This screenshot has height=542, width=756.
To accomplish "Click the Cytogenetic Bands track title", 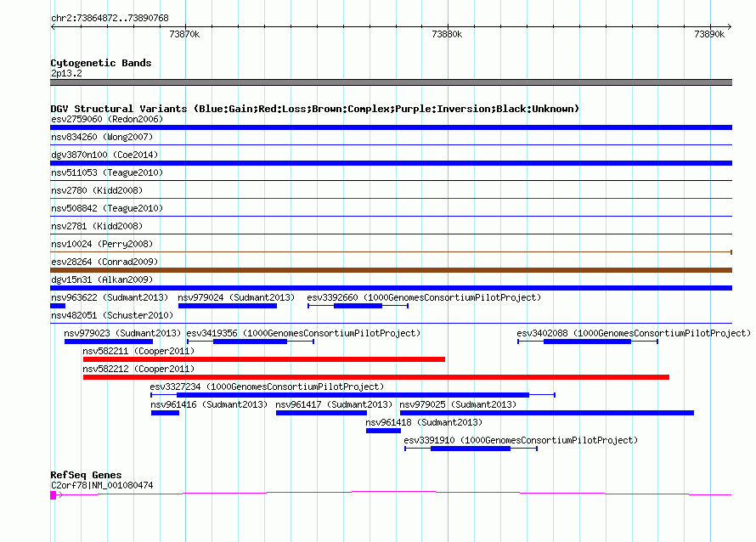I will [101, 63].
